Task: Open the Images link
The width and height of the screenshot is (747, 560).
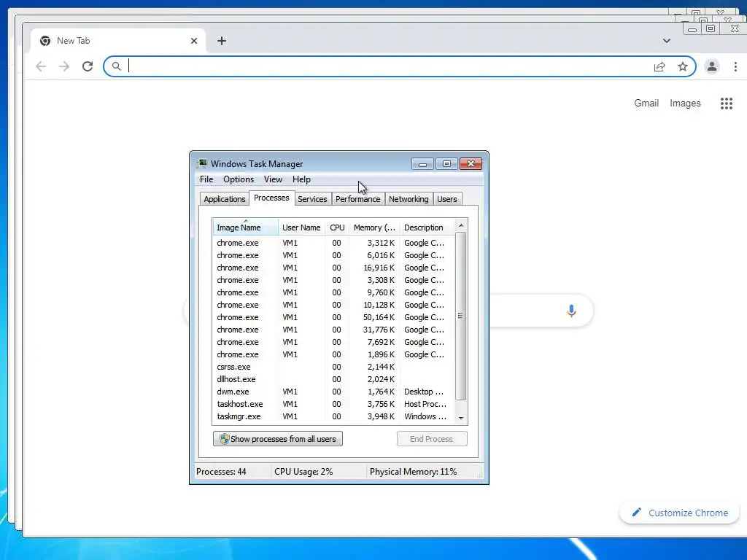Action: tap(685, 104)
